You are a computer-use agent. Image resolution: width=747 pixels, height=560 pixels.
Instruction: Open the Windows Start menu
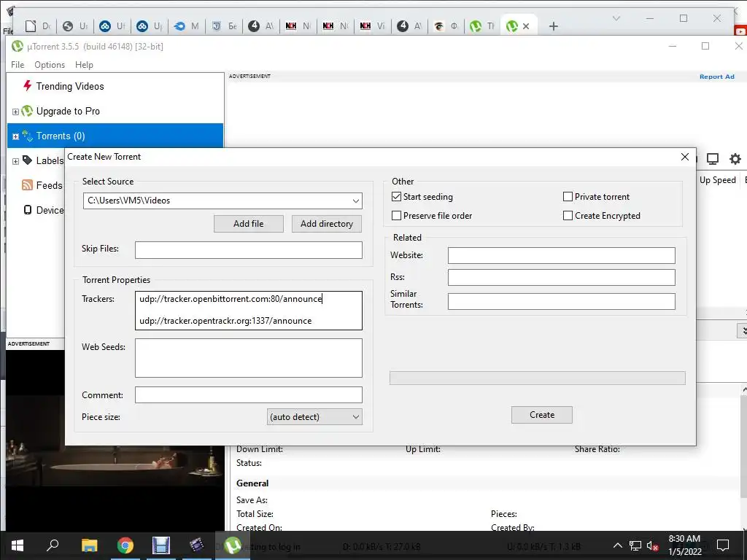pos(18,545)
